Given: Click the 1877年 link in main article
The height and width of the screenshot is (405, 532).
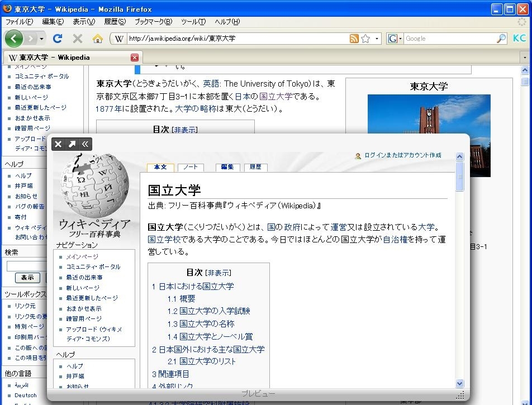Looking at the screenshot, I should coord(108,109).
